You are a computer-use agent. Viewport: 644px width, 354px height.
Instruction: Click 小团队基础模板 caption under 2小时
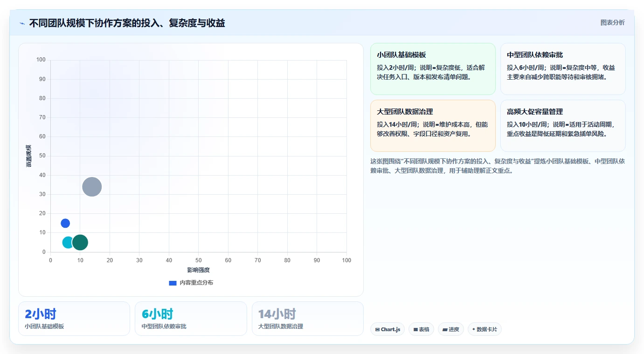[x=44, y=327]
